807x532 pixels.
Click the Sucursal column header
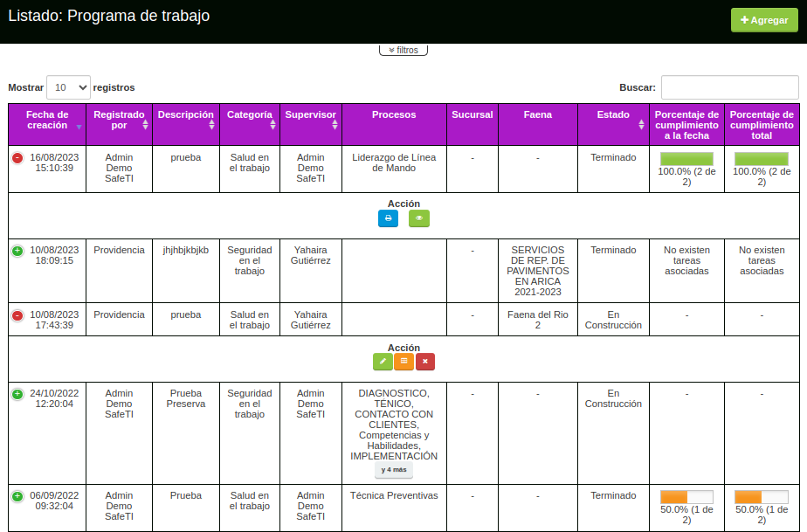pyautogui.click(x=472, y=125)
